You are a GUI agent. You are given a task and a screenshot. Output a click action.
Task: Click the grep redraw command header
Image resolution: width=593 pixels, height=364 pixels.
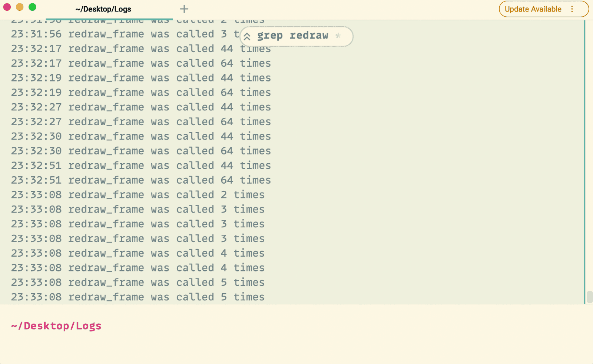coord(292,36)
